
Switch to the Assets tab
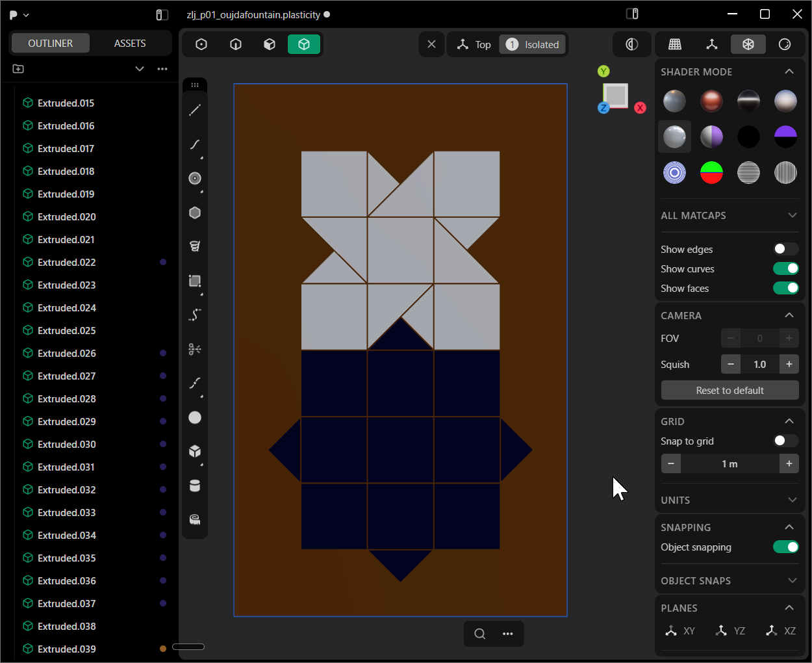[x=130, y=43]
